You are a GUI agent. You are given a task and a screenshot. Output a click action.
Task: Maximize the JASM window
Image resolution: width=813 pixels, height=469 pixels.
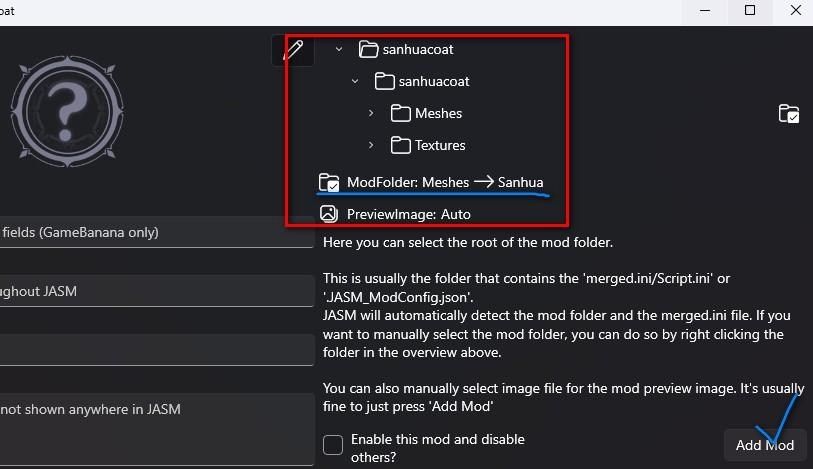point(750,11)
